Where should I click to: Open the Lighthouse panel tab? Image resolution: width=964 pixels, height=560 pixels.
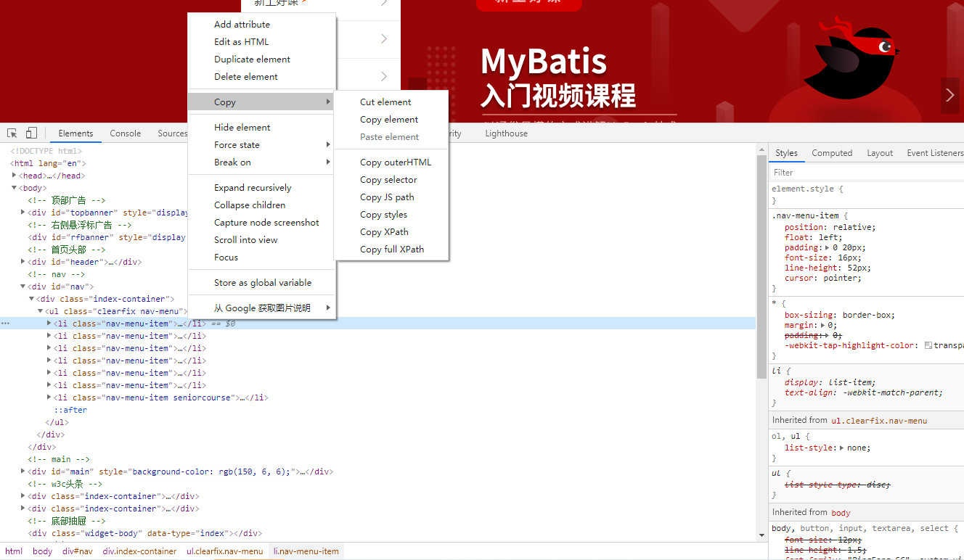tap(506, 133)
